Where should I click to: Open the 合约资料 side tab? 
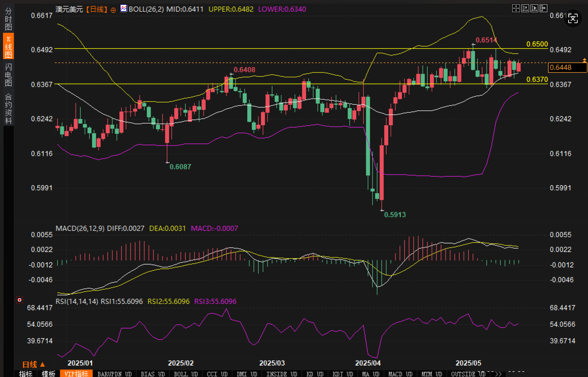click(x=8, y=109)
